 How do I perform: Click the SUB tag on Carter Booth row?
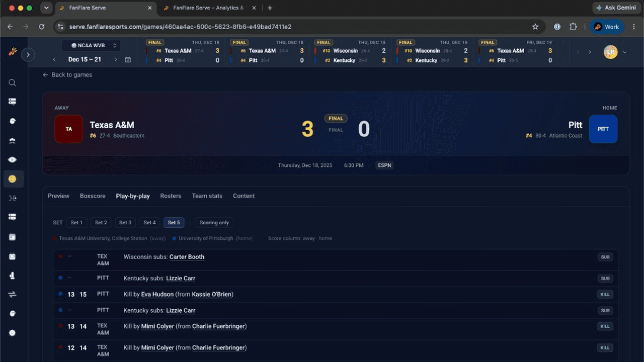pos(605,257)
